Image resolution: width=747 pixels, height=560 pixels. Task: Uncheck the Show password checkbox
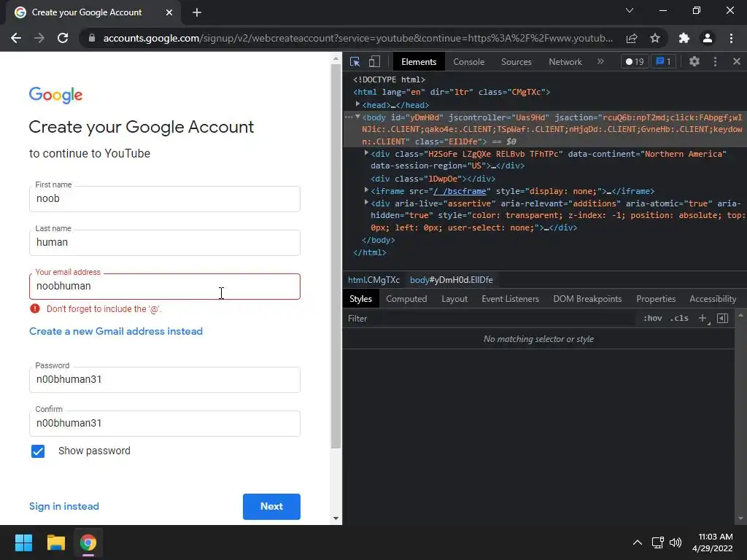click(x=38, y=451)
